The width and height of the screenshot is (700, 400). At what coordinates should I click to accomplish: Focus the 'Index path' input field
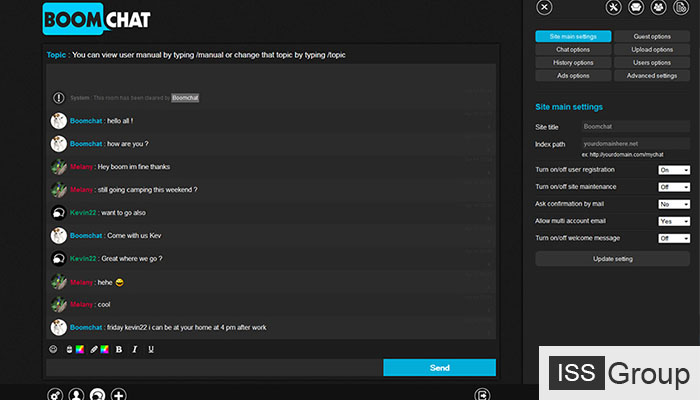point(636,144)
